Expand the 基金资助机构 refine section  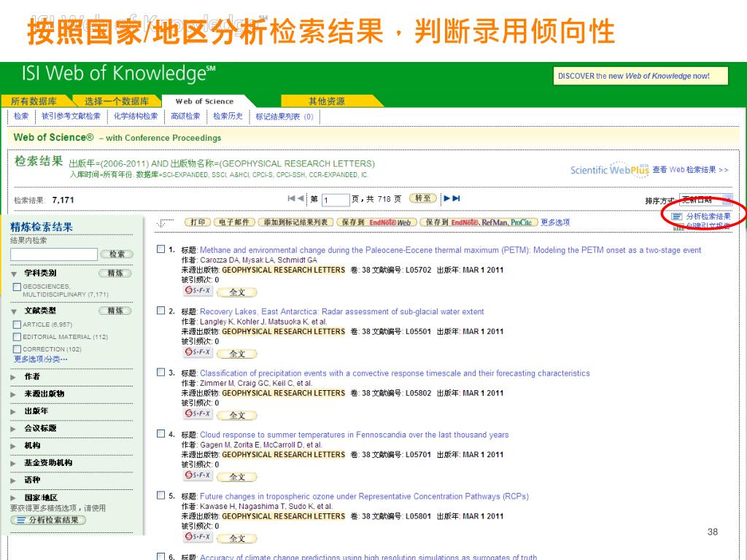pos(13,463)
